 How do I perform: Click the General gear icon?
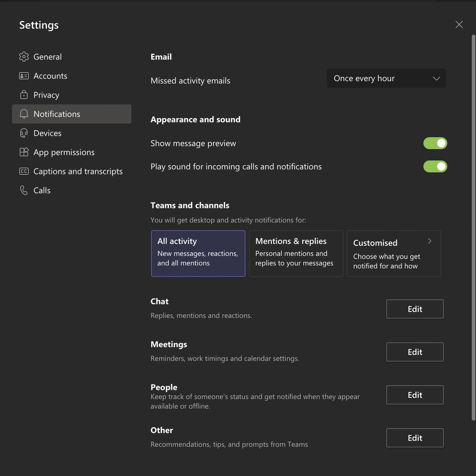pyautogui.click(x=24, y=57)
